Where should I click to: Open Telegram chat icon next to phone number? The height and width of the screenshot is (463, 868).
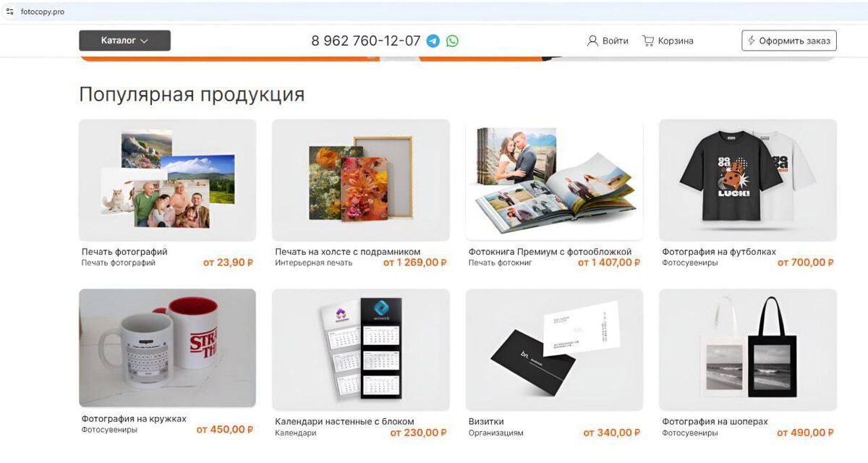(x=433, y=41)
